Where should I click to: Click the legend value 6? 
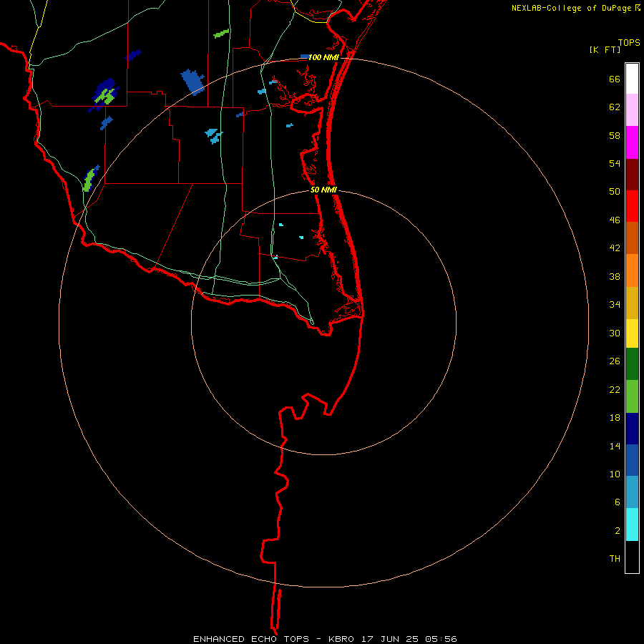click(x=618, y=502)
